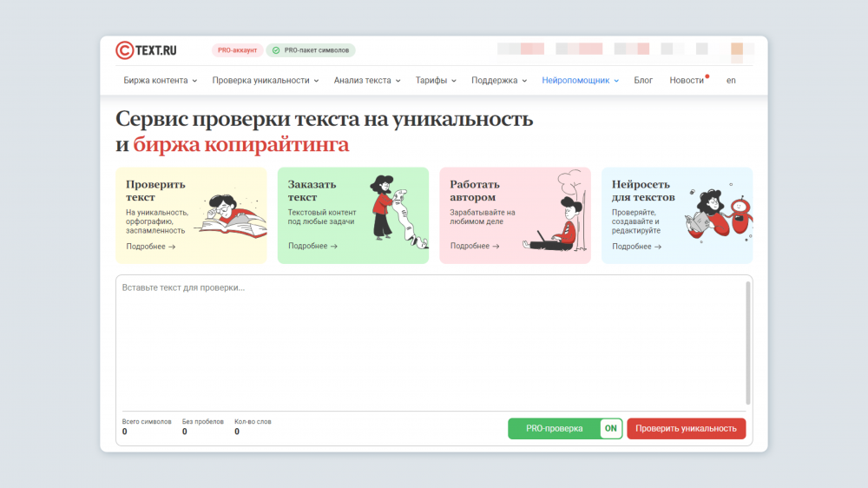Open the Анализ текста menu
This screenshot has height=488, width=868.
click(x=367, y=80)
